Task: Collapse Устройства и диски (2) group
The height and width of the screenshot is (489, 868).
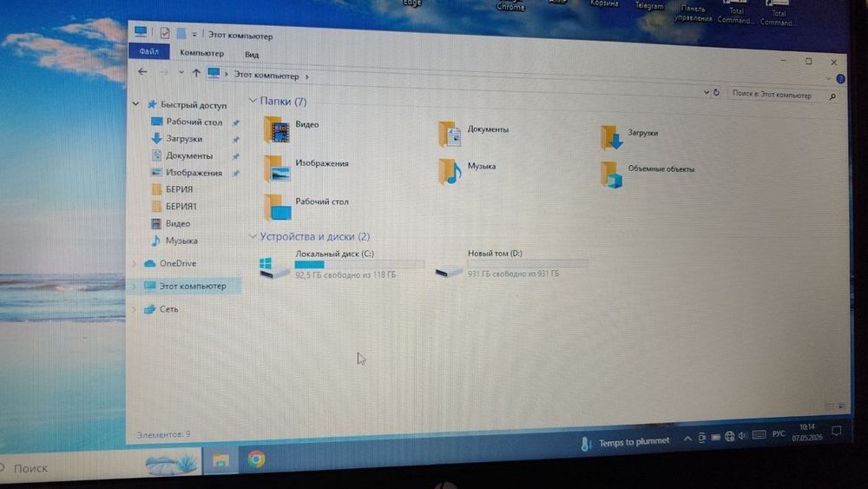Action: [x=253, y=236]
